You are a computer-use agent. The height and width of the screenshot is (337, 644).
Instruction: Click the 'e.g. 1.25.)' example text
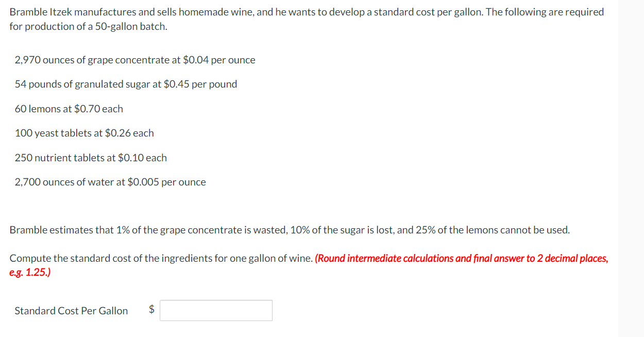(x=30, y=272)
